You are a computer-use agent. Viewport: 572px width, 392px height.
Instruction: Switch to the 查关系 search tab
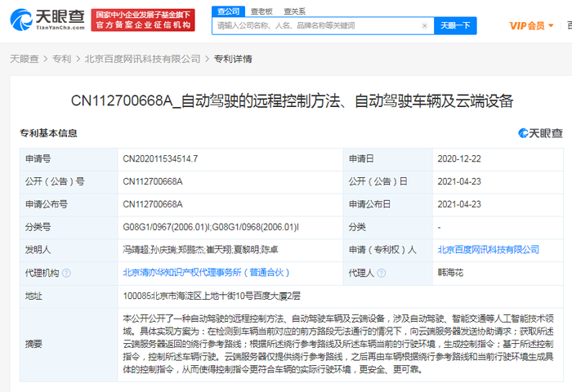click(294, 11)
